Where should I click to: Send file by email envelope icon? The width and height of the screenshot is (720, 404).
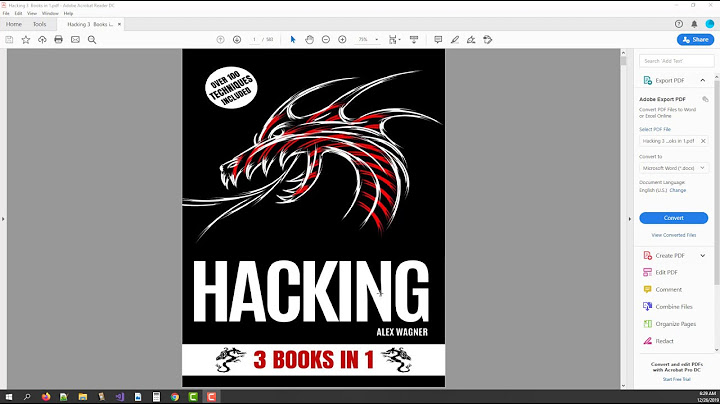[x=75, y=40]
